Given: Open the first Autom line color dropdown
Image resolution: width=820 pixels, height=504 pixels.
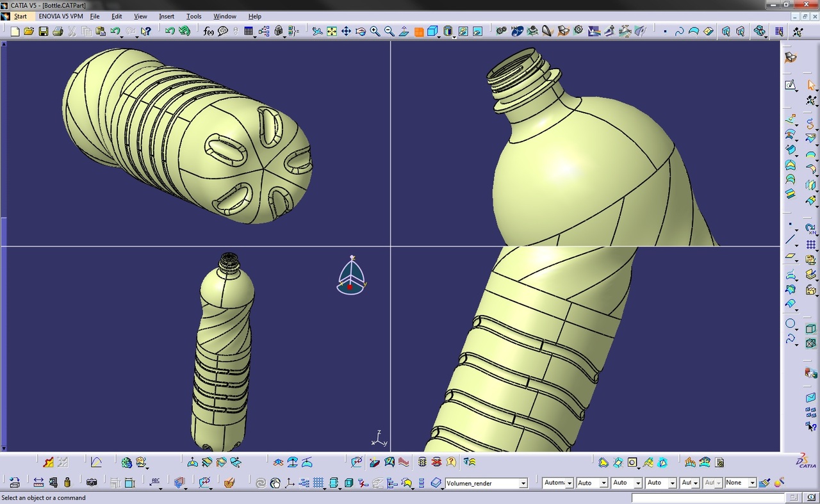Looking at the screenshot, I should coord(570,483).
